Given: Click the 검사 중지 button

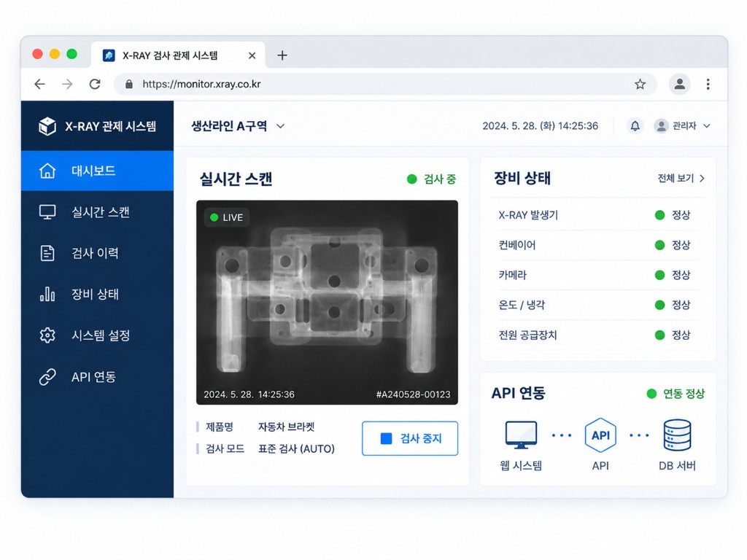Looking at the screenshot, I should [x=410, y=438].
